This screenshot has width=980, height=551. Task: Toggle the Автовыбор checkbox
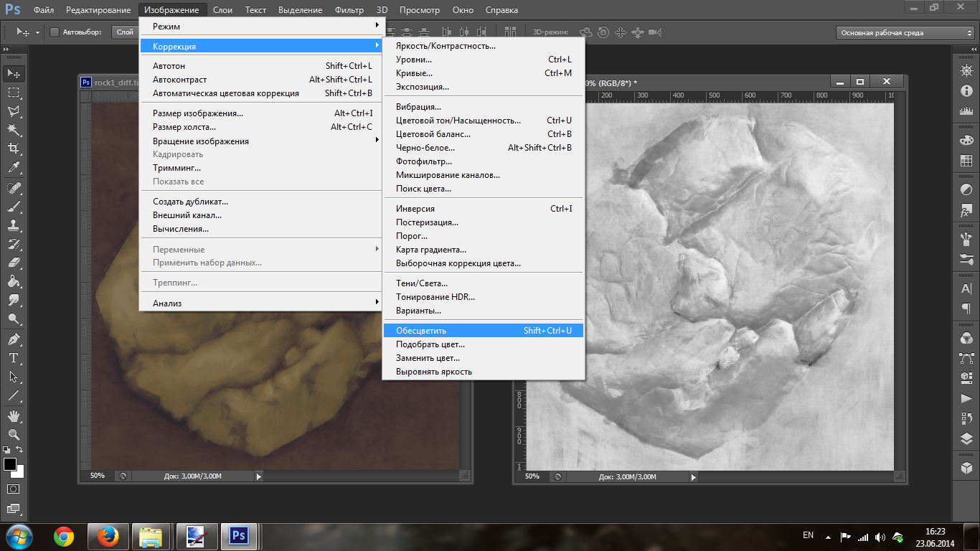pos(55,32)
